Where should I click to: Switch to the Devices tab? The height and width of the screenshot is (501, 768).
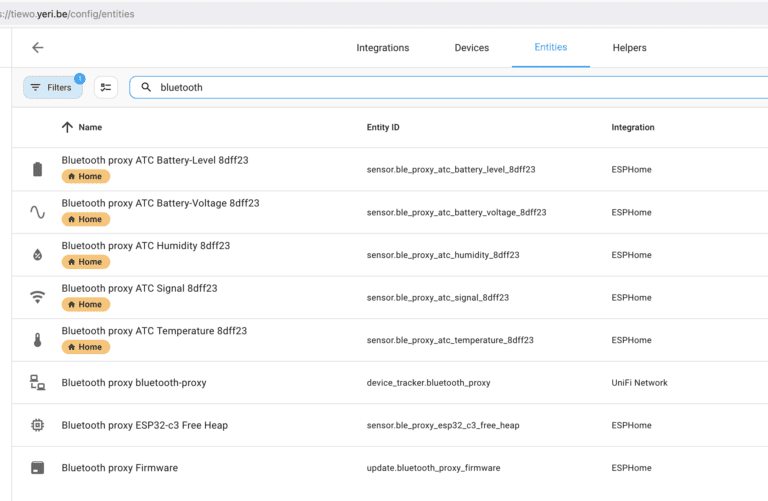(471, 48)
